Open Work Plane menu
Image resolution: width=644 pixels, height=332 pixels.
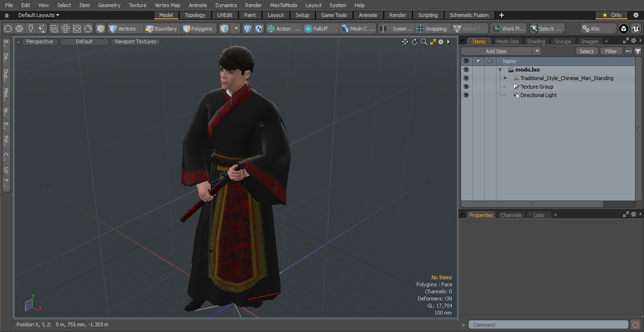pyautogui.click(x=508, y=29)
